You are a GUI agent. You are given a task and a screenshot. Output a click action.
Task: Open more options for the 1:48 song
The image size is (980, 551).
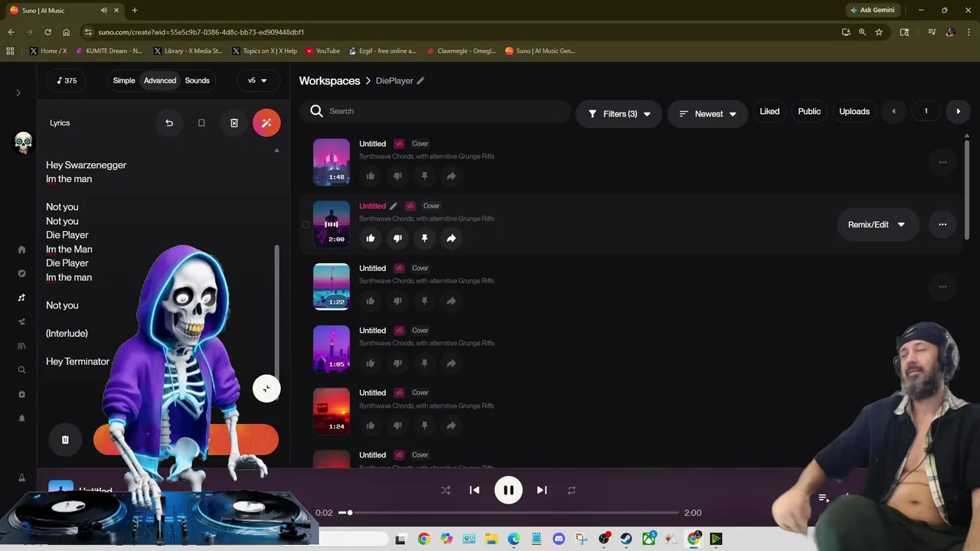point(942,162)
